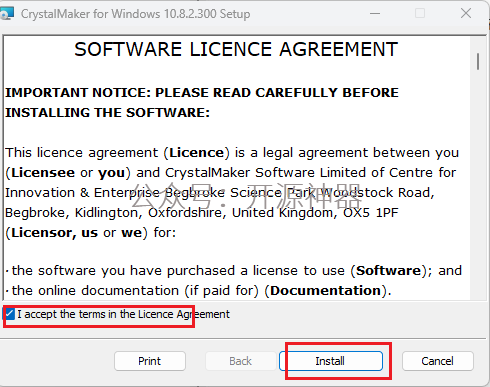Click the CrystalMaker setup title bar icon
The image size is (490, 387).
(x=7, y=14)
